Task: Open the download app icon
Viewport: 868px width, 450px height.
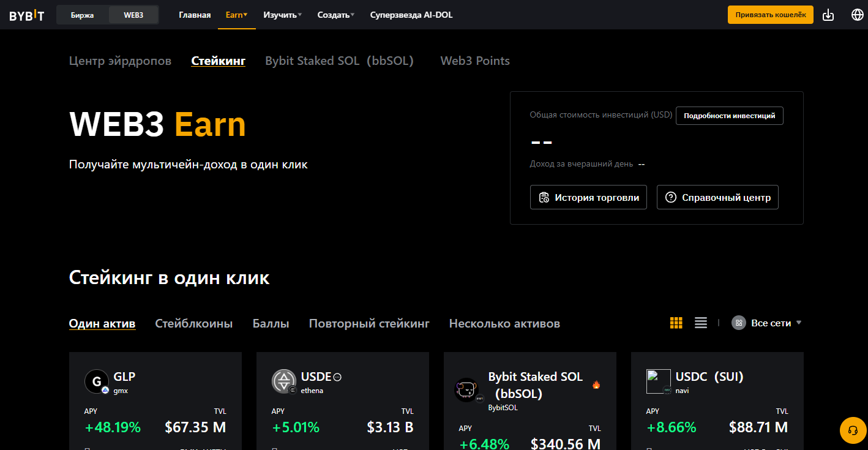Action: (x=828, y=15)
